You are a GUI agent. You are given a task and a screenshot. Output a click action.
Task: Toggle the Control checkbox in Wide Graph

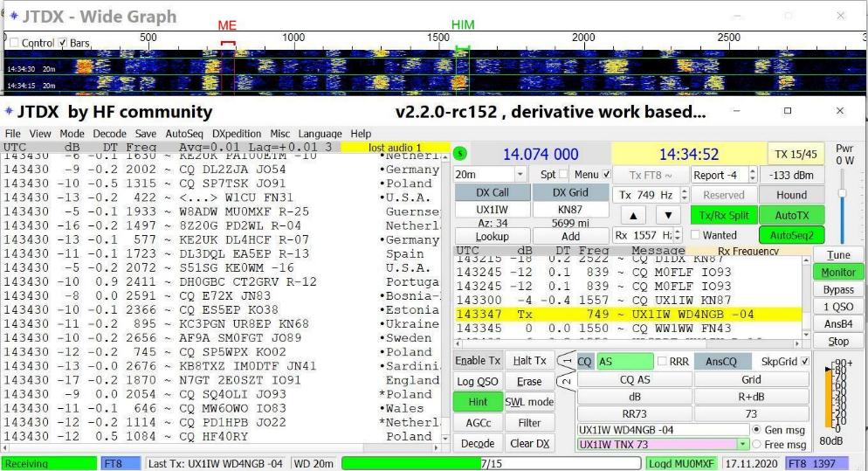[14, 43]
